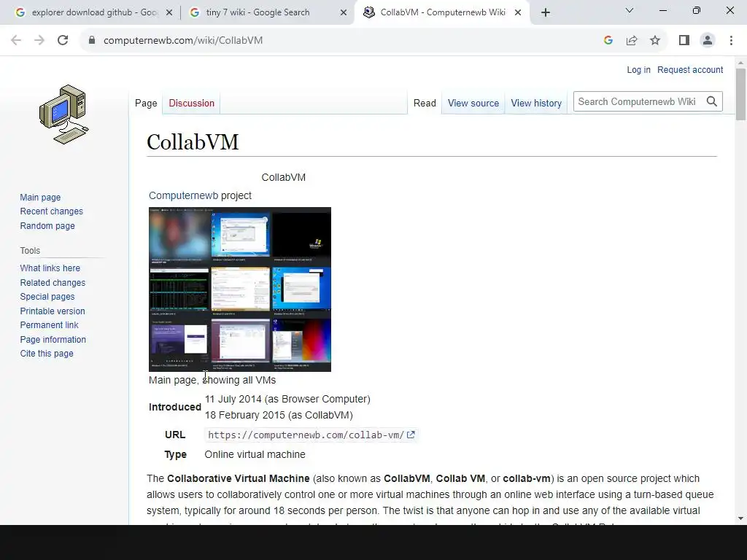Expand the tab search chevron
This screenshot has width=747, height=560.
click(630, 10)
